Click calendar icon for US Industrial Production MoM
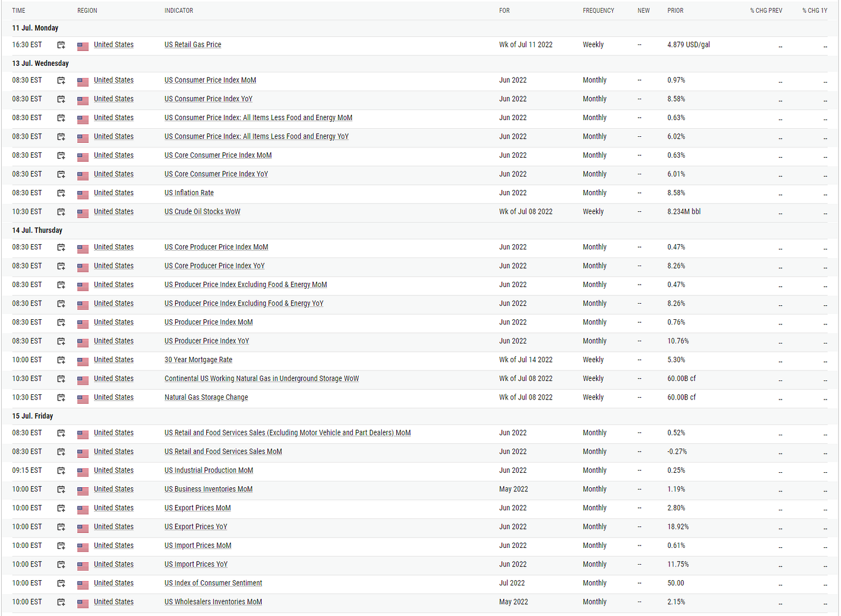841x616 pixels. [61, 471]
